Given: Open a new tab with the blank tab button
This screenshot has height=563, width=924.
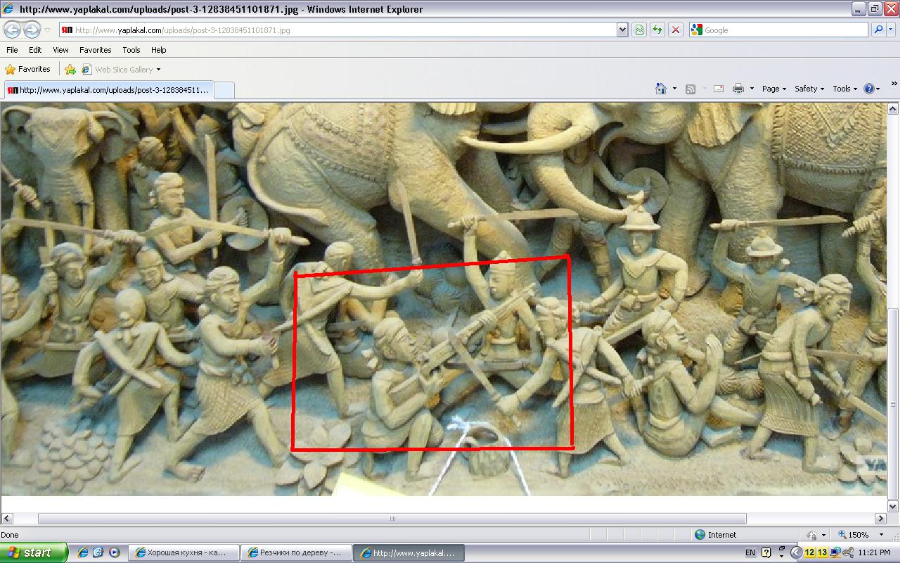Looking at the screenshot, I should 224,90.
